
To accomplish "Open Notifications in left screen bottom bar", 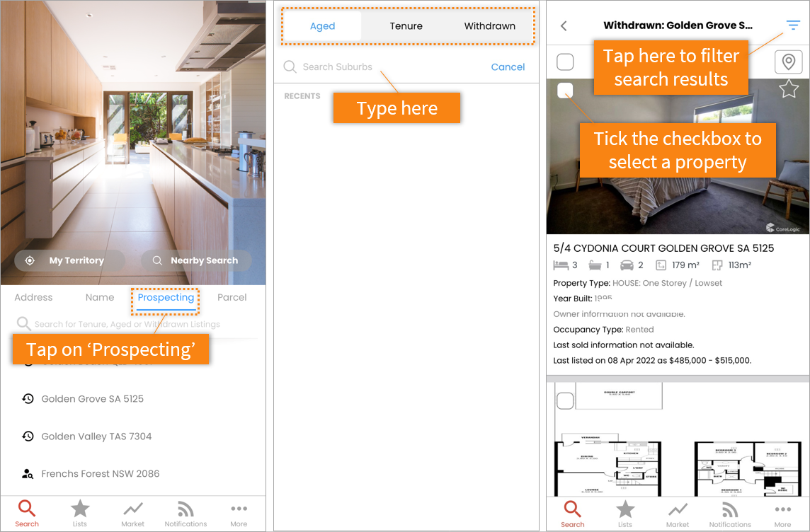I will [x=186, y=514].
